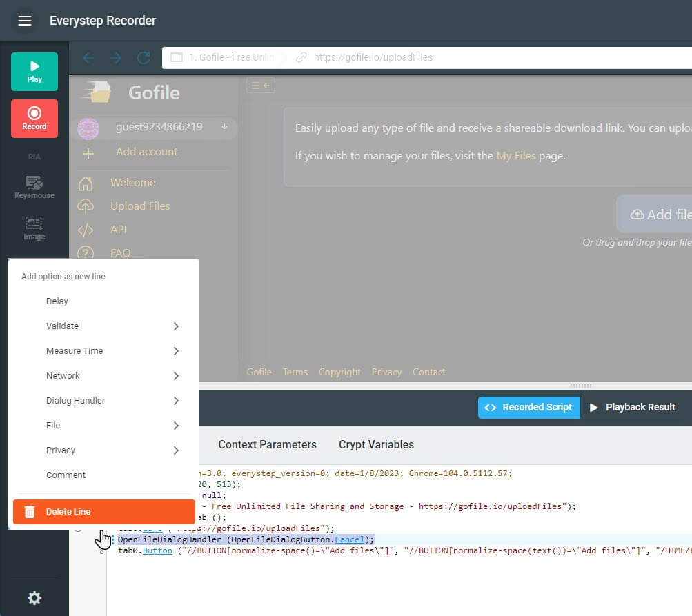Image resolution: width=692 pixels, height=616 pixels.
Task: Click the panel splitter grip above script area
Action: click(x=580, y=386)
